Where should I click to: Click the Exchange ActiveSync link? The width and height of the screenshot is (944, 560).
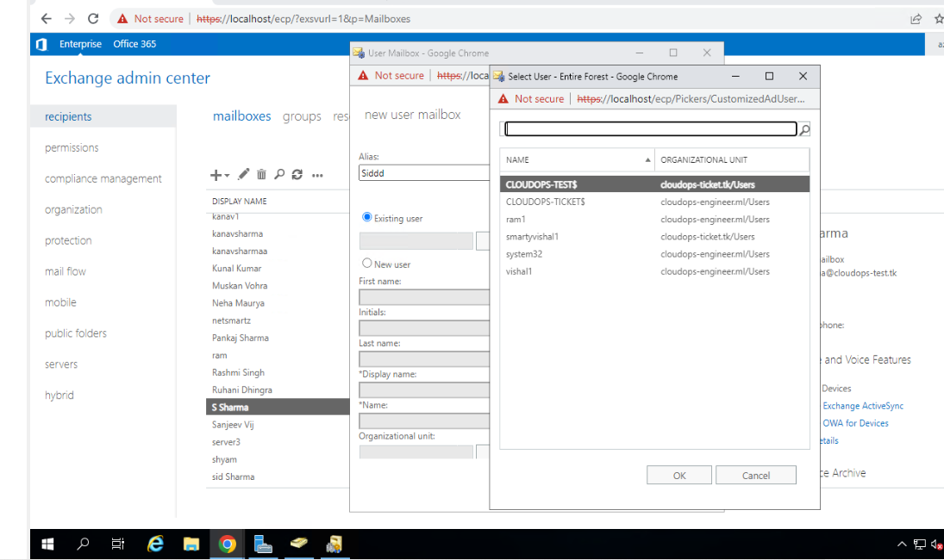pyautogui.click(x=863, y=406)
